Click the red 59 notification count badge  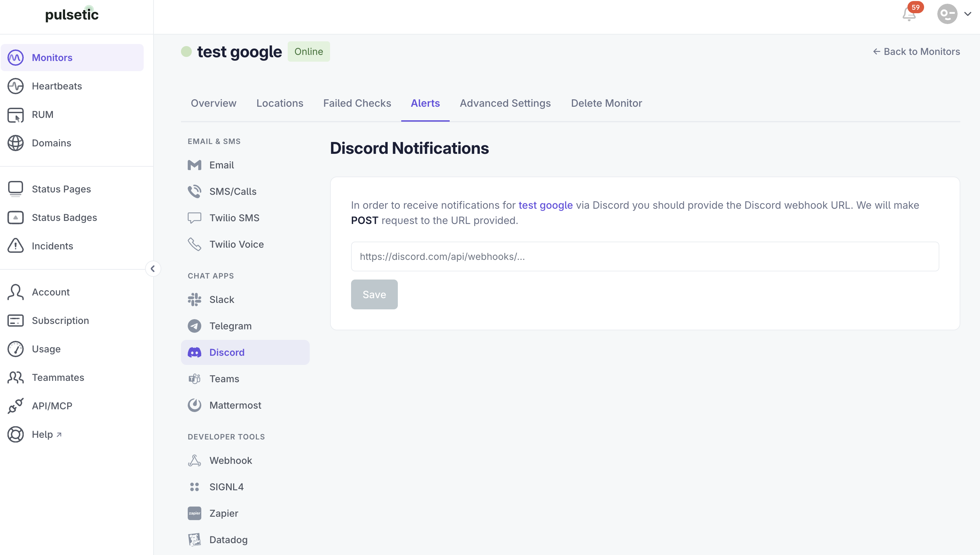tap(916, 7)
